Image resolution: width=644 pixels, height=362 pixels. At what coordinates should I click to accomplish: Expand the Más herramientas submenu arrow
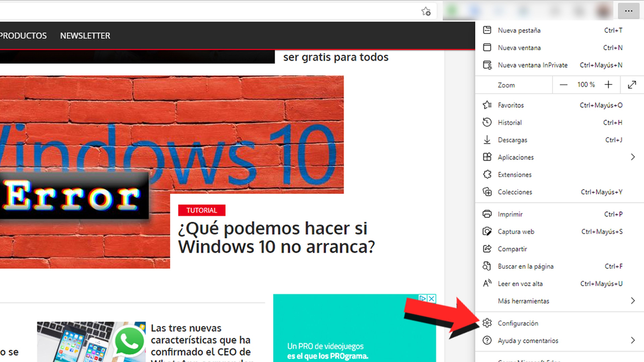633,301
